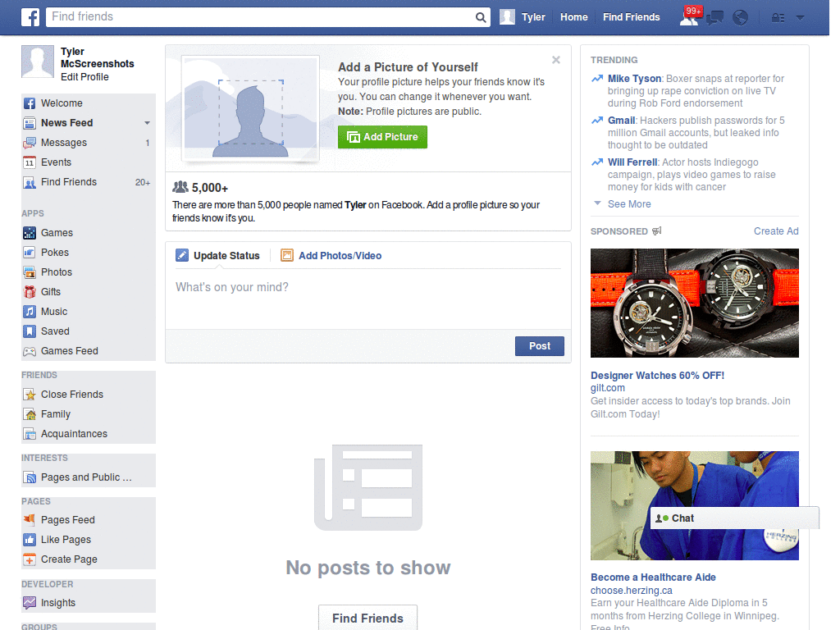Open Mike Tyson trending topic
The image size is (840, 630).
tap(634, 79)
